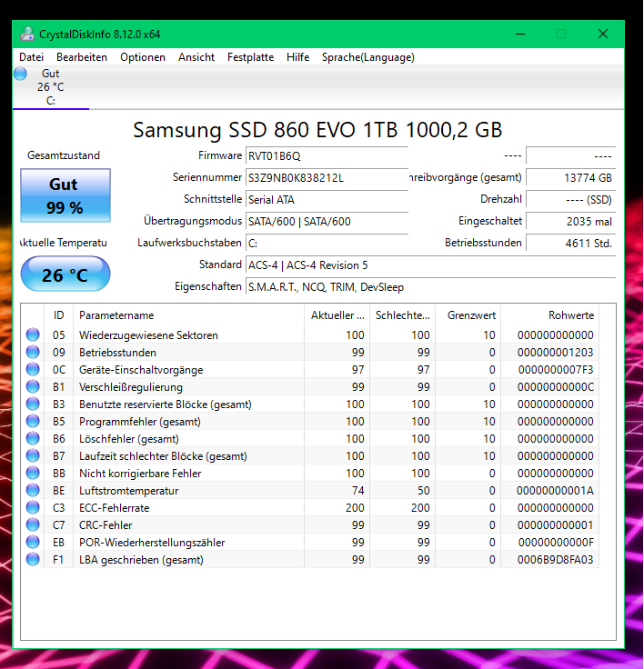Click status orb for ECC-Fehlerrate row
The width and height of the screenshot is (644, 669).
pos(33,508)
